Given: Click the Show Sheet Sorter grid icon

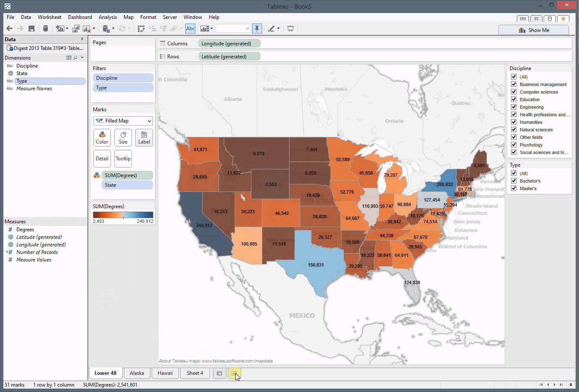Looking at the screenshot, I should [x=536, y=18].
